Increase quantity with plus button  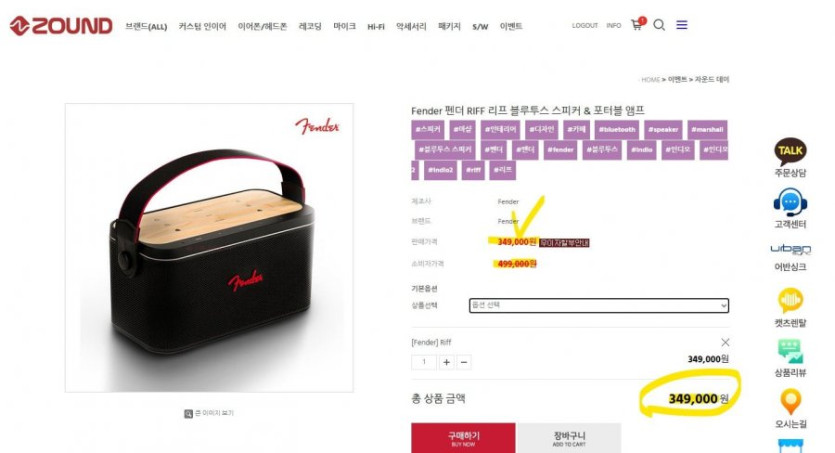(x=446, y=362)
